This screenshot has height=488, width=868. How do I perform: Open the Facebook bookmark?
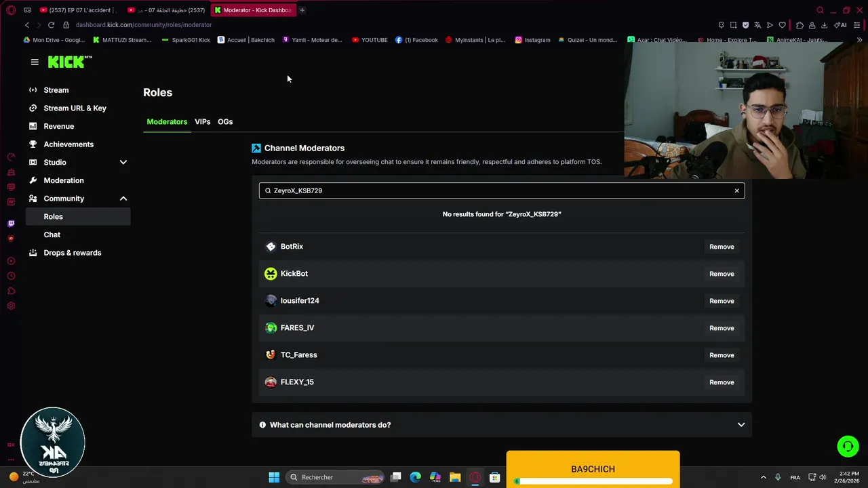click(x=416, y=40)
